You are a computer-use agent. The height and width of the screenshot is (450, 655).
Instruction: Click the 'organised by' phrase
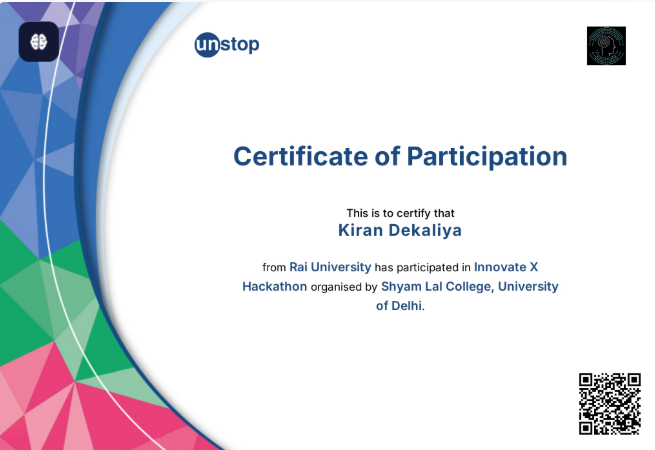coord(344,287)
